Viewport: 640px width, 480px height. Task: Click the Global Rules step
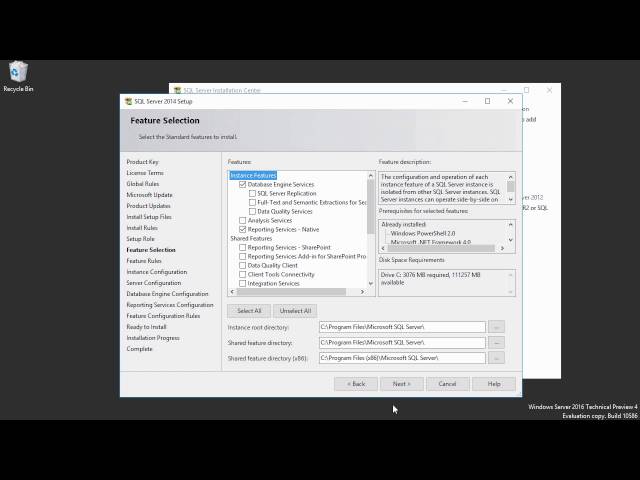click(143, 184)
